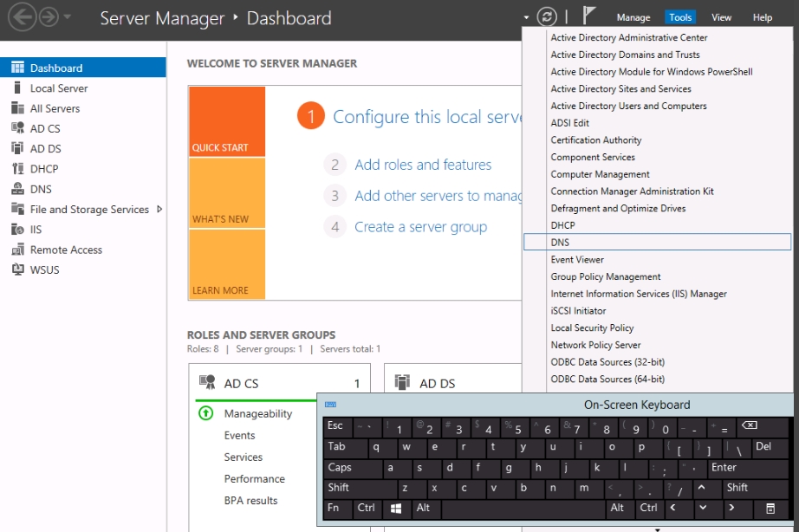The width and height of the screenshot is (799, 532).
Task: Click the Remote Access sidebar icon
Action: [x=18, y=250]
